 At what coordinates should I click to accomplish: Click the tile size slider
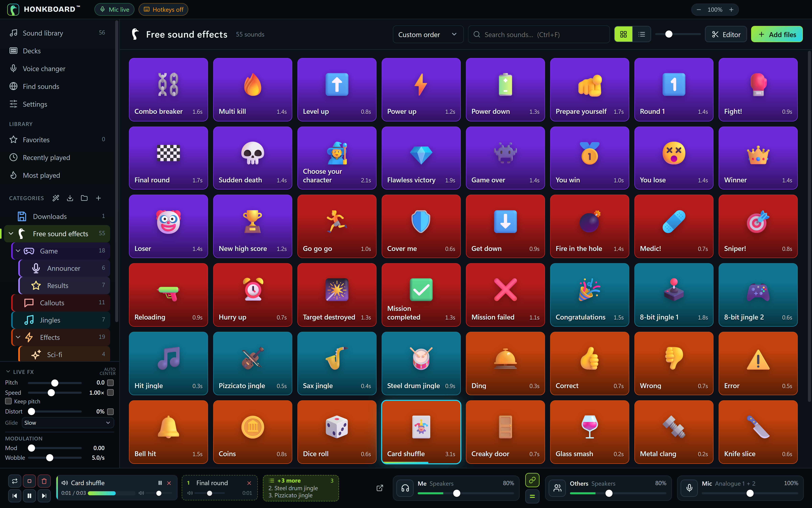(x=678, y=34)
